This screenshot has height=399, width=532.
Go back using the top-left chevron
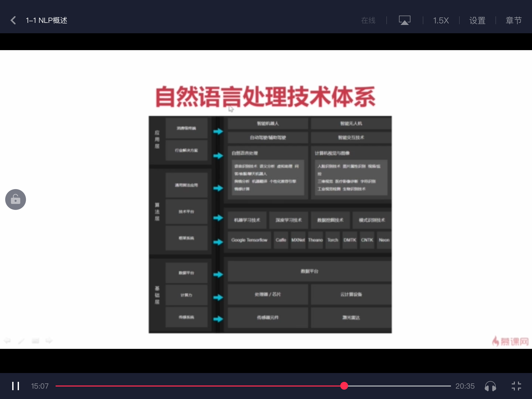(14, 20)
